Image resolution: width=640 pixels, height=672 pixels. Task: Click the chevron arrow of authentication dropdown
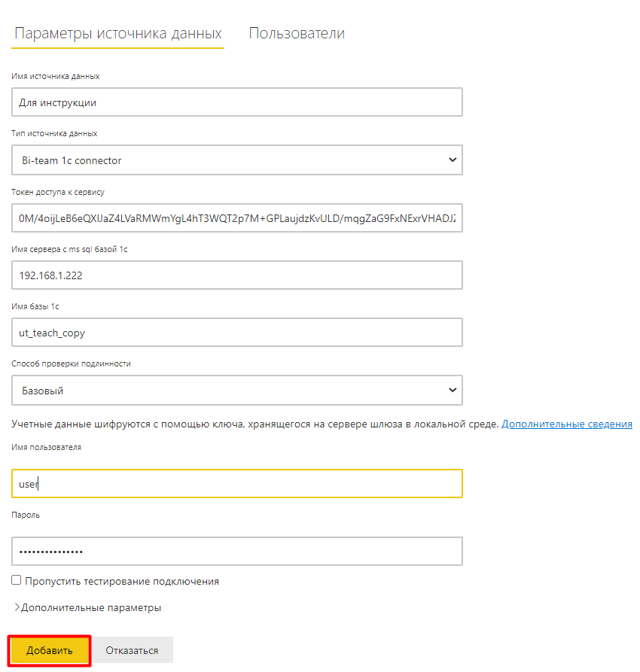tap(452, 391)
